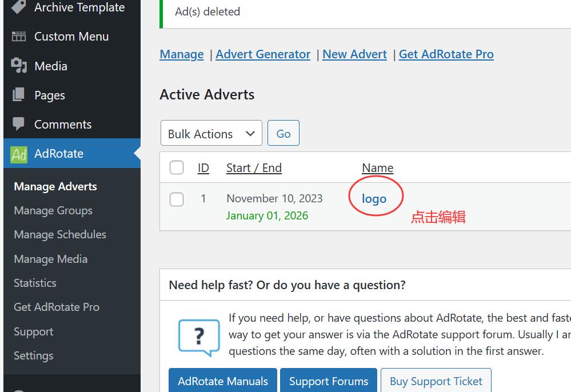Click the Media library icon
Image resolution: width=571 pixels, height=392 pixels.
(x=19, y=66)
